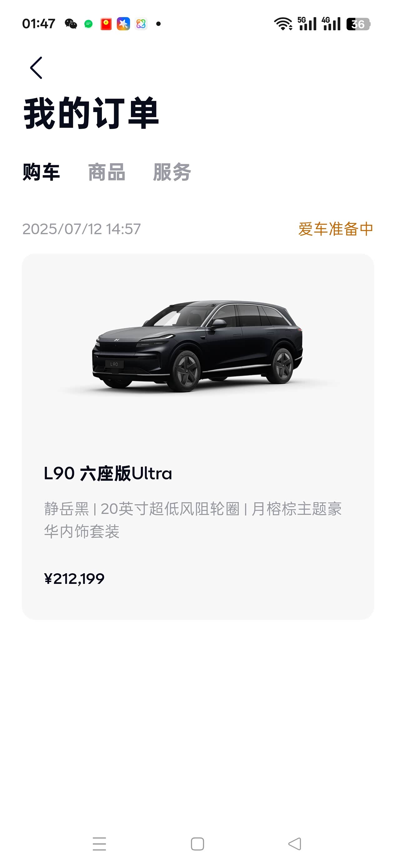Image resolution: width=395 pixels, height=868 pixels.
Task: Tap the order date 2025/07/12 14:57
Action: pos(81,229)
